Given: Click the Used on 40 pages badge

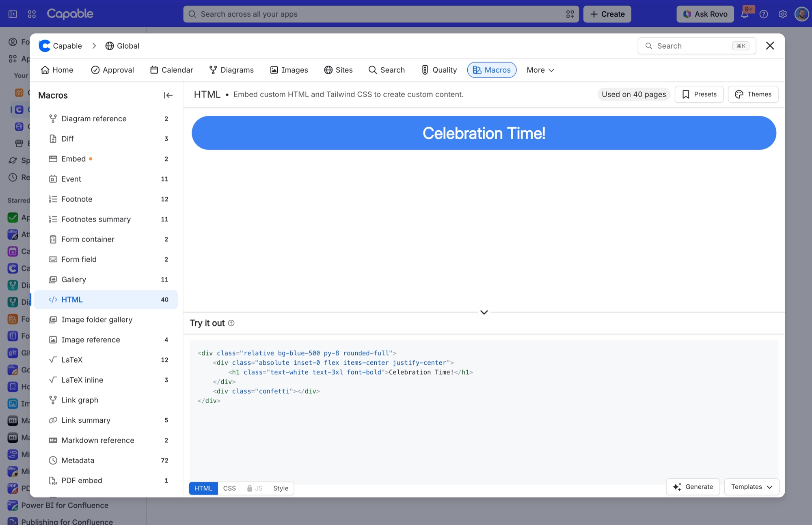Looking at the screenshot, I should coord(634,94).
